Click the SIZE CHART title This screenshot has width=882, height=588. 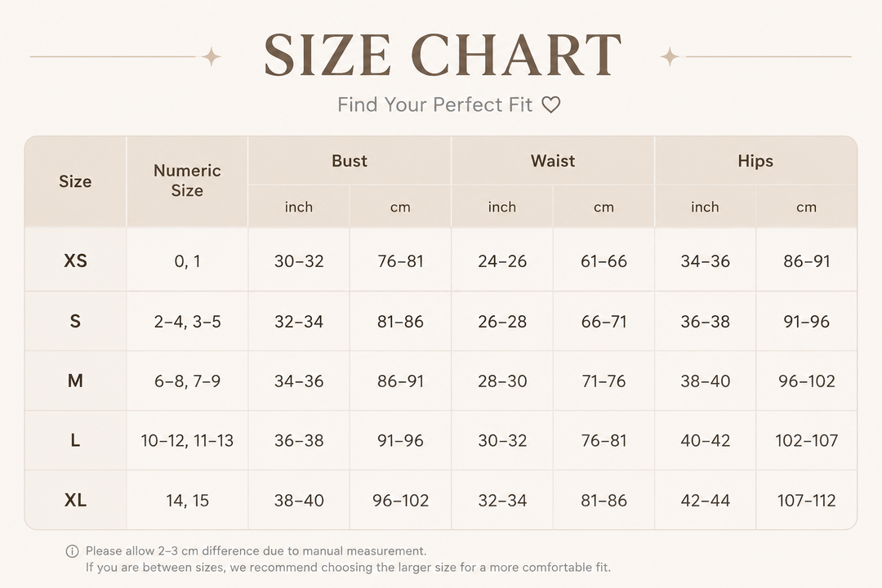443,55
